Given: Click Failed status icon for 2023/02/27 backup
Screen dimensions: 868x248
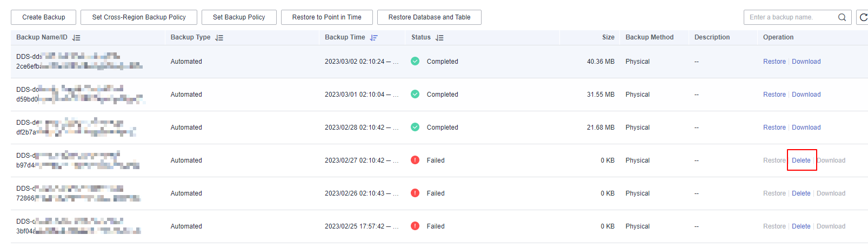Looking at the screenshot, I should coord(415,160).
